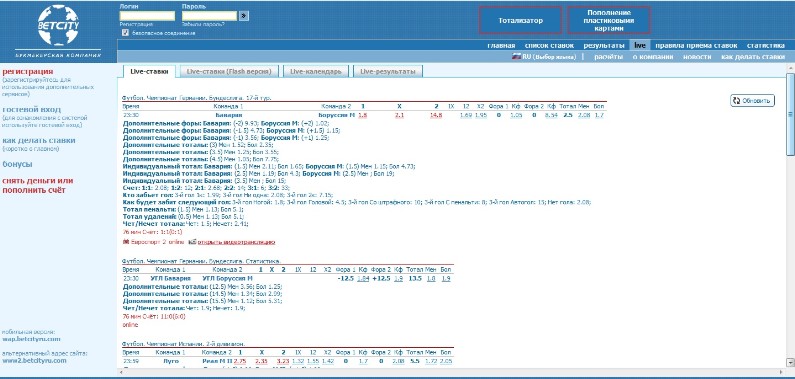
Task: Click the vertical scrollbar up arrow
Action: pos(790,67)
